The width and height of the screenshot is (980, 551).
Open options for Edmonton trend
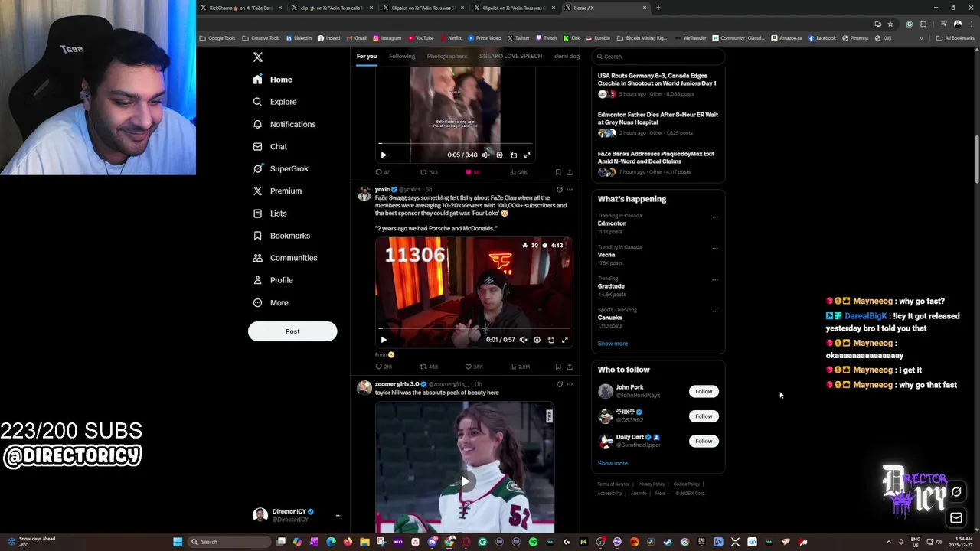pyautogui.click(x=715, y=217)
